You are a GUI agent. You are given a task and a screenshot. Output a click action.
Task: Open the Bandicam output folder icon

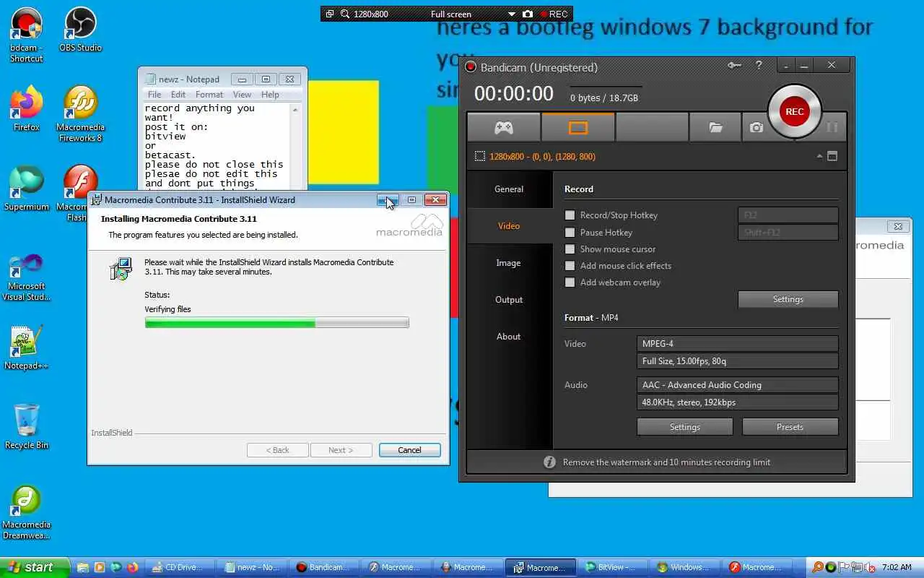(715, 127)
